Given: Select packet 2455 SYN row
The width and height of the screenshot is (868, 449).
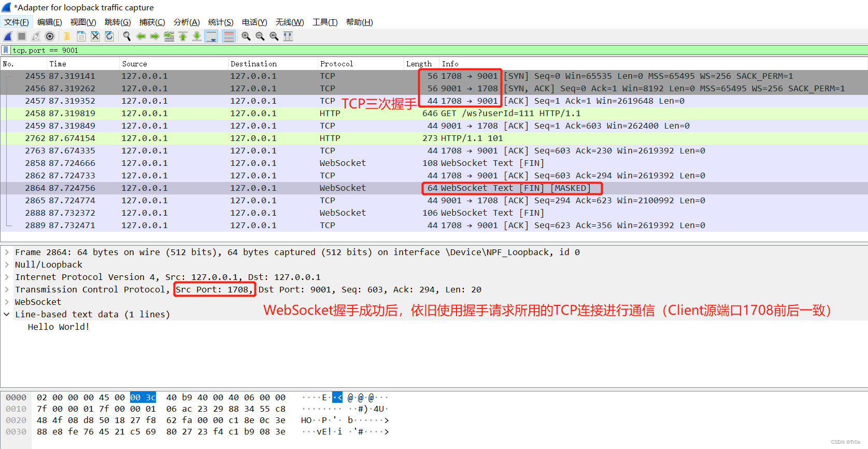Looking at the screenshot, I should point(434,76).
